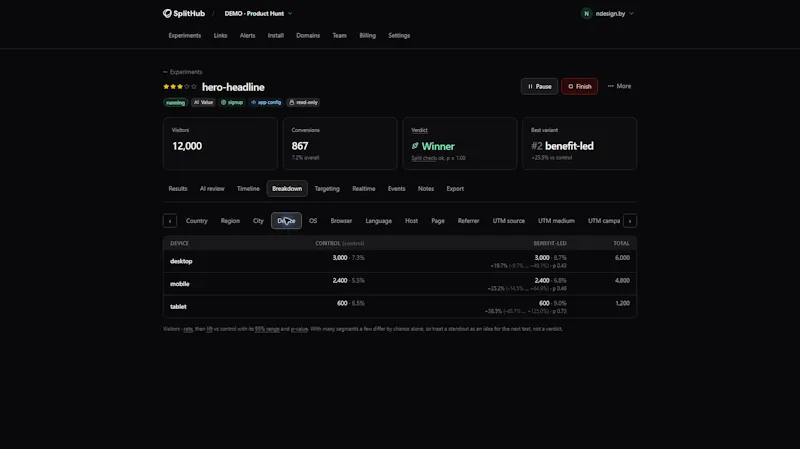This screenshot has height=449, width=800.
Task: Click the Split check link
Action: click(424, 158)
